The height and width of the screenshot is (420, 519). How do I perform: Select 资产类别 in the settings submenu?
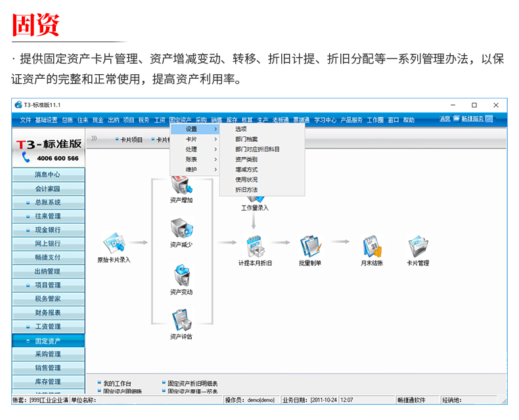[246, 159]
